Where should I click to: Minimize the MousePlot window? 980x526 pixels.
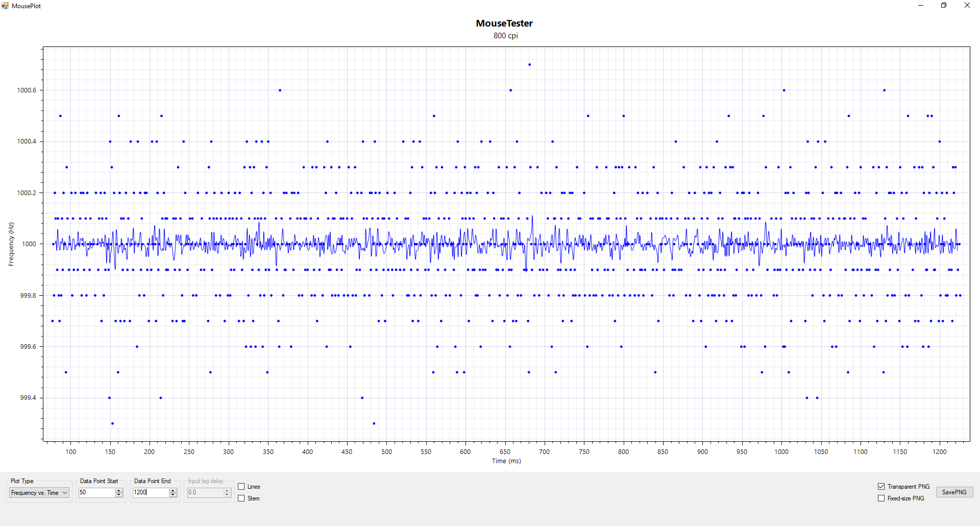[921, 6]
